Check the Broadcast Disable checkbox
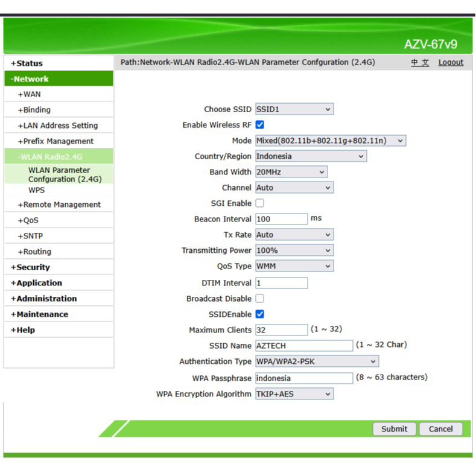The image size is (476, 476). (260, 299)
